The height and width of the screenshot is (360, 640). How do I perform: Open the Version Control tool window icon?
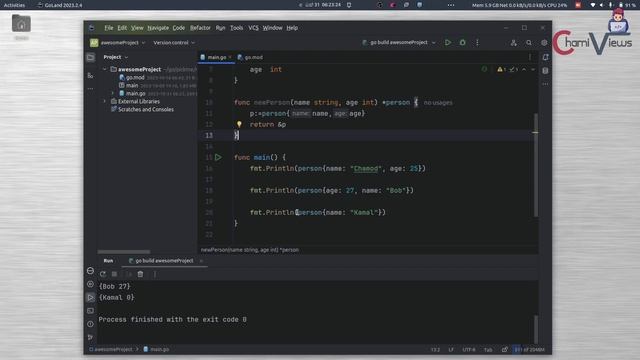(91, 337)
